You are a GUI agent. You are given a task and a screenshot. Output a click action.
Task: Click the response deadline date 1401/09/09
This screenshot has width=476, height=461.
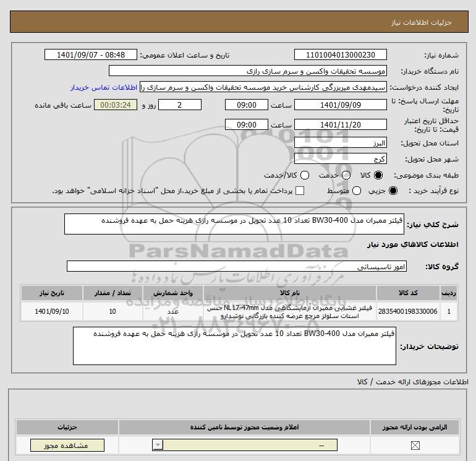(x=340, y=105)
